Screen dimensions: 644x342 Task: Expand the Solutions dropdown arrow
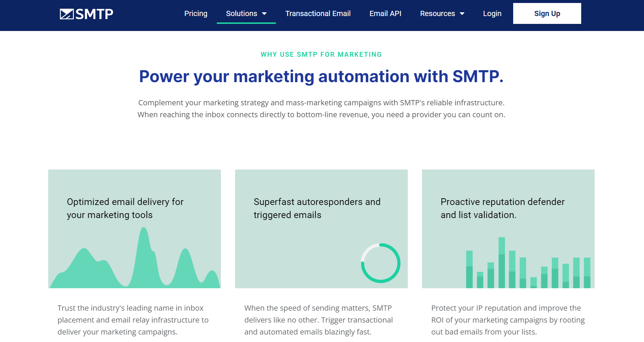click(264, 14)
